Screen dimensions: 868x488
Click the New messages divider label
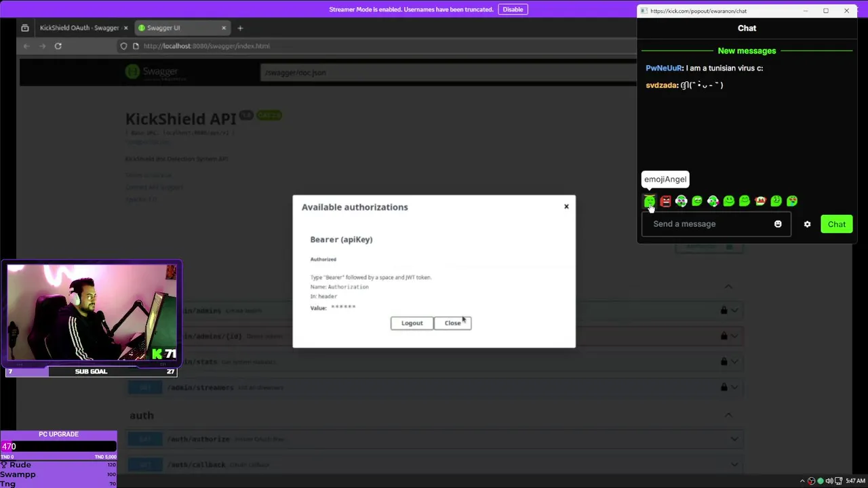(747, 51)
